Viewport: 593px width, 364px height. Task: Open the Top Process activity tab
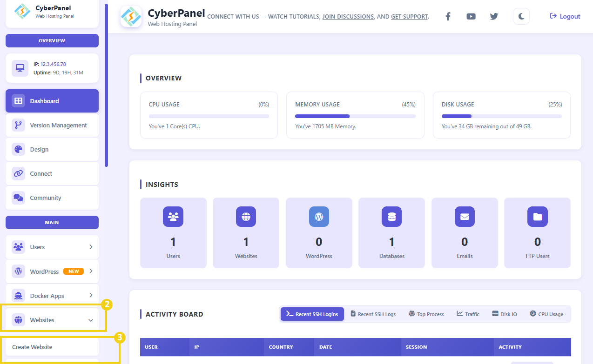[425, 314]
